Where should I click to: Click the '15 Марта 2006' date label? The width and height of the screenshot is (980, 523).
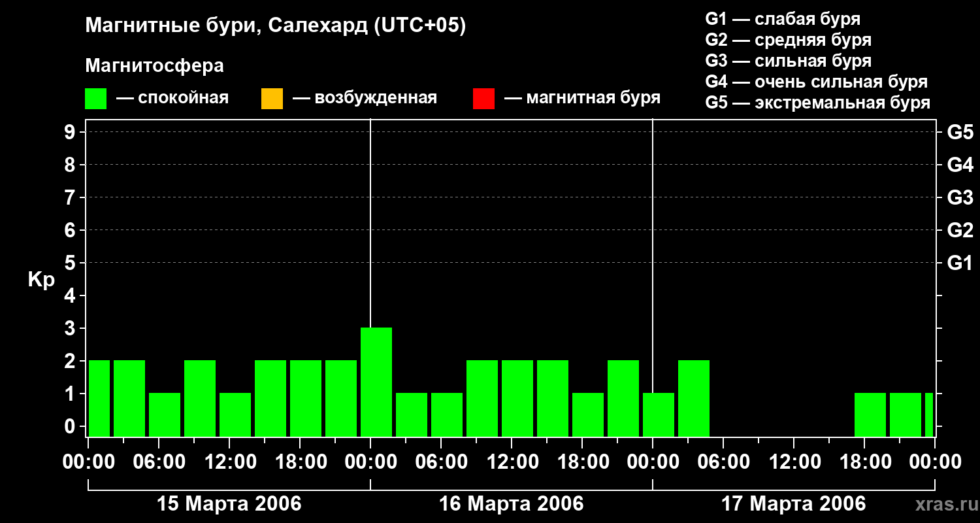[229, 504]
